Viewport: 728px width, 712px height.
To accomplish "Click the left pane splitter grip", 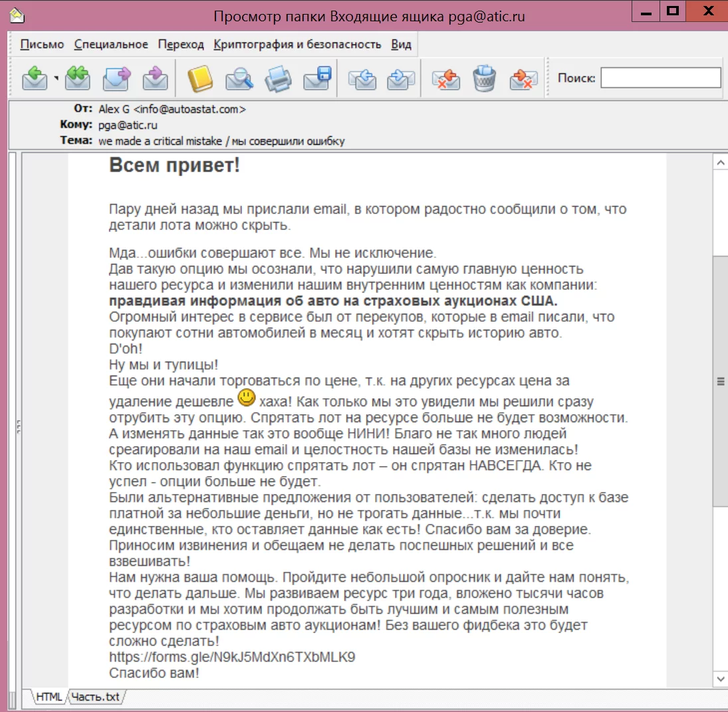I will pos(19,426).
